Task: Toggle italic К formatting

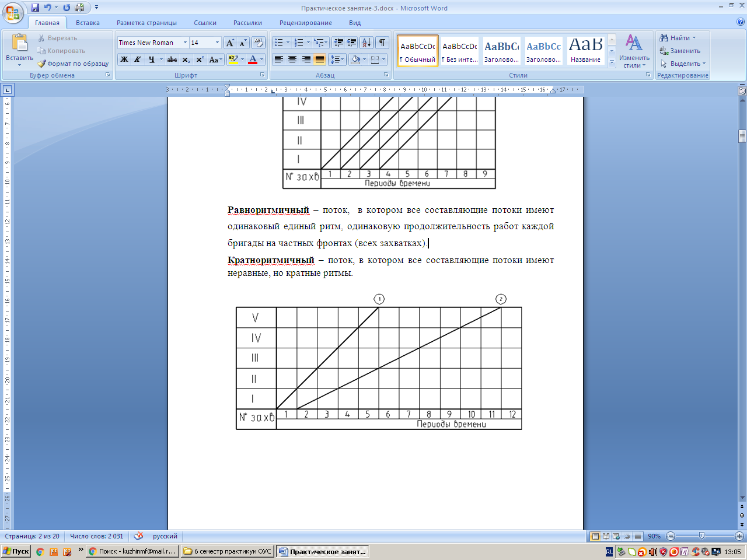Action: coord(138,60)
